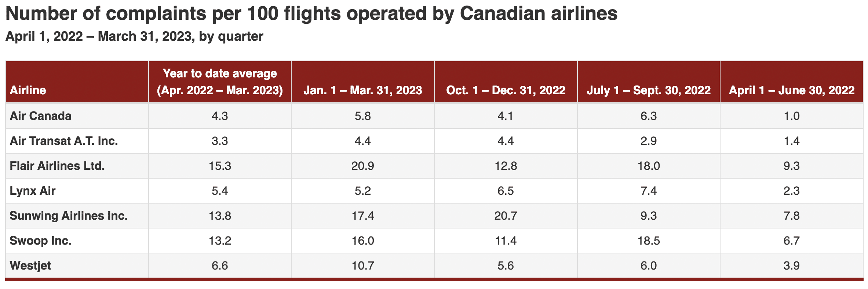Select Sunwing's 20.7 Oct–Dec value
This screenshot has height=289, width=868.
[x=506, y=216]
